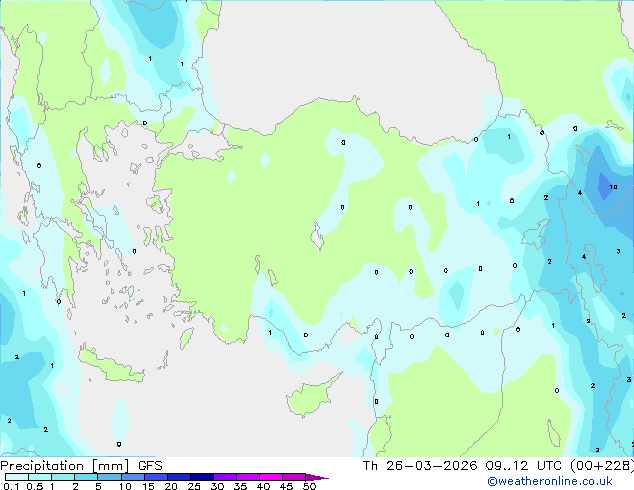Click the '0.1' legend scale label
The height and width of the screenshot is (490, 634).
(x=11, y=486)
